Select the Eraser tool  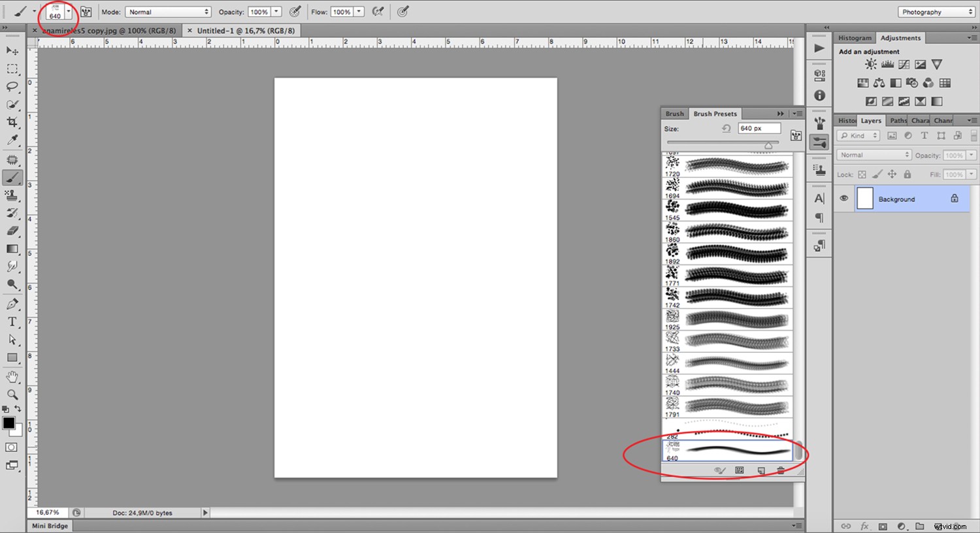(12, 231)
